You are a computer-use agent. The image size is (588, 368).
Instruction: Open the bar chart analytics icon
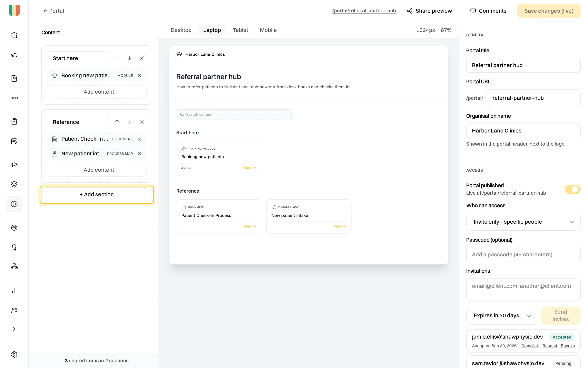click(x=14, y=291)
